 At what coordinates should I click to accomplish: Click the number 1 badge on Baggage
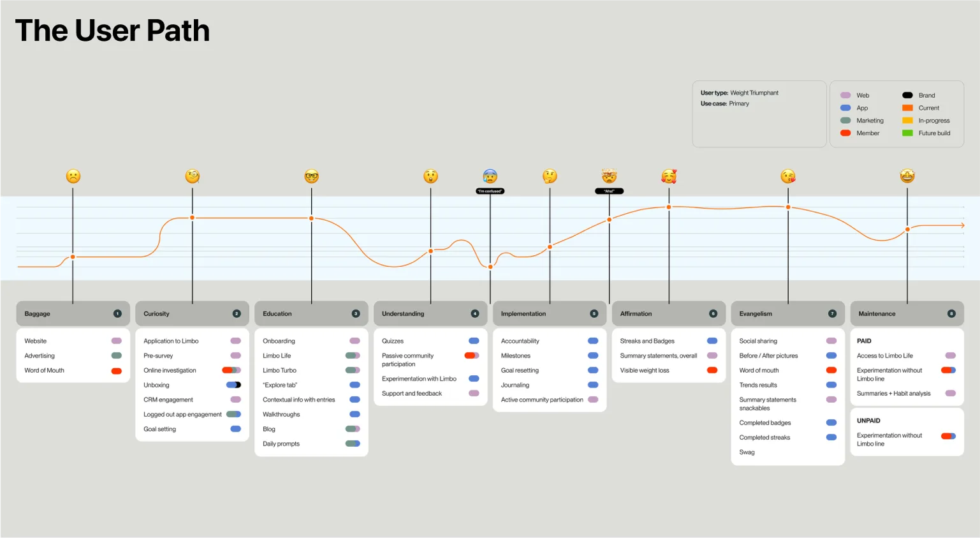tap(117, 313)
